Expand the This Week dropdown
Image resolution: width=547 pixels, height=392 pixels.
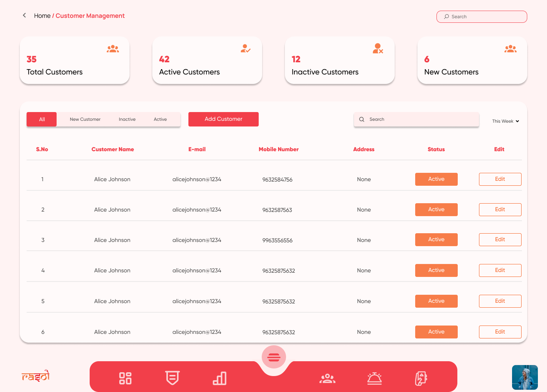tap(505, 121)
